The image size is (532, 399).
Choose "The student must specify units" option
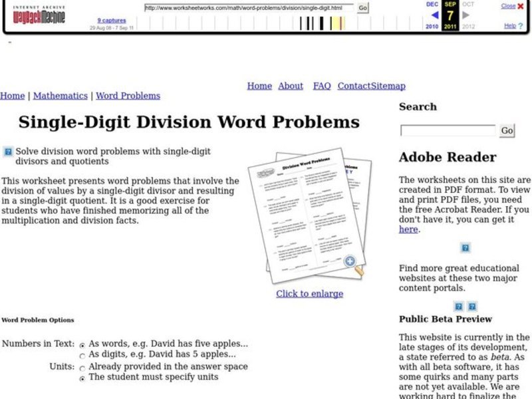point(81,377)
